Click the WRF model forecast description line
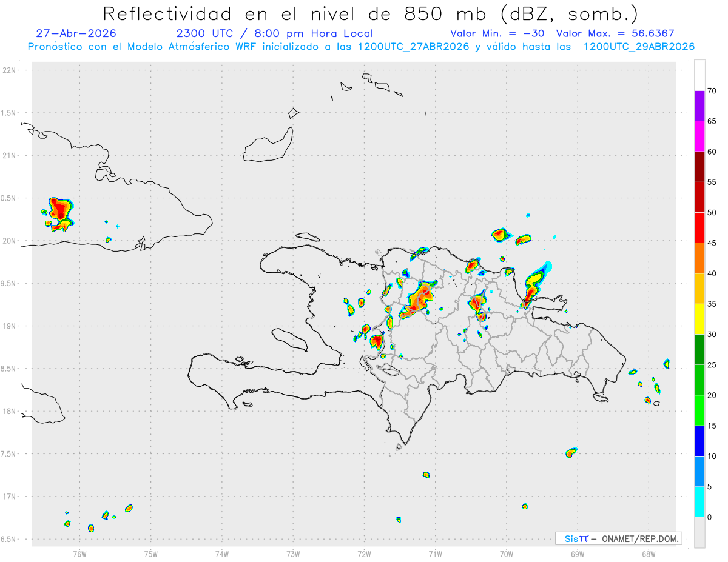This screenshot has width=728, height=562. click(362, 47)
